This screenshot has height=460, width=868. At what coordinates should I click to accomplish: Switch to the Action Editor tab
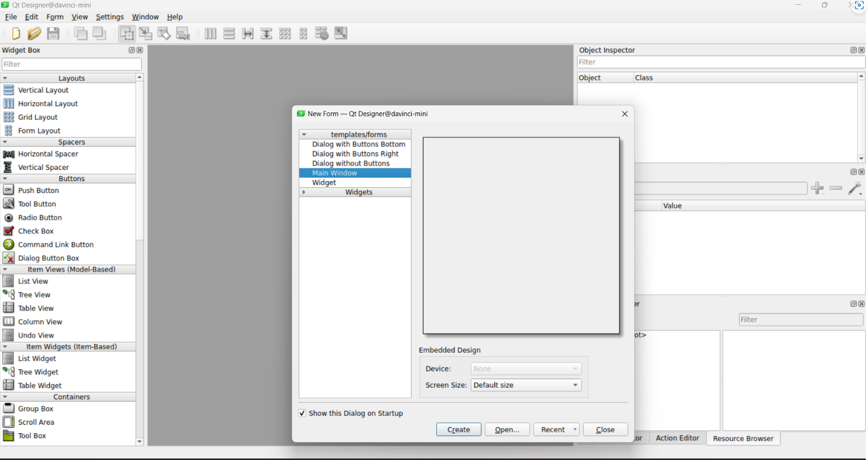677,438
